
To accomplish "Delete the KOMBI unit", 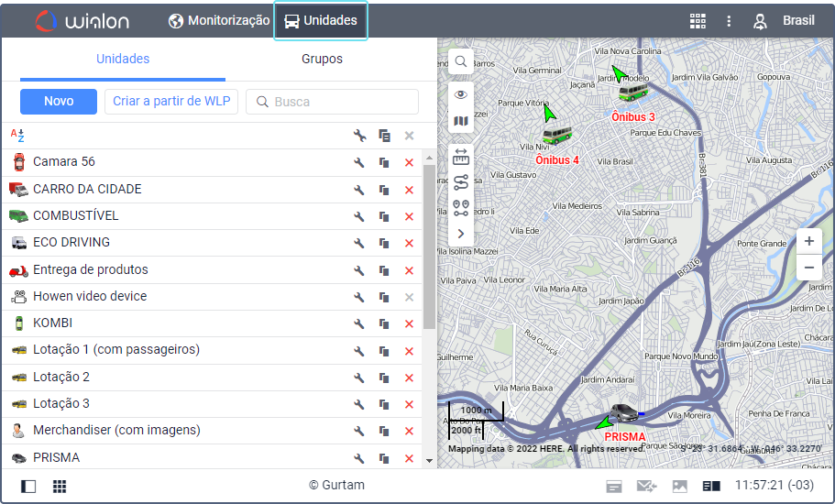I will [x=409, y=323].
